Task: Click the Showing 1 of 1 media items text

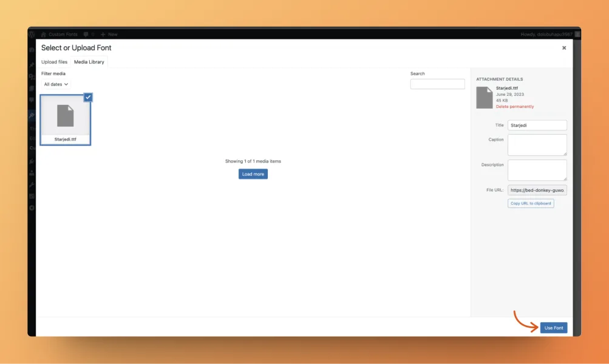Action: coord(253,161)
